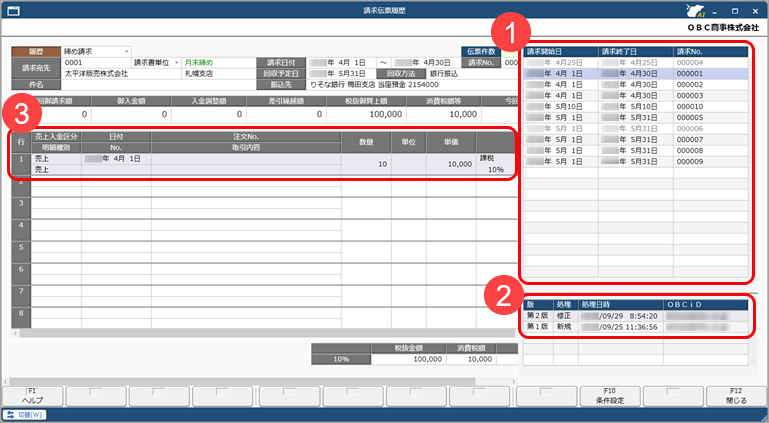Click the 請求No. column header in list
769x423 pixels.
(x=711, y=51)
